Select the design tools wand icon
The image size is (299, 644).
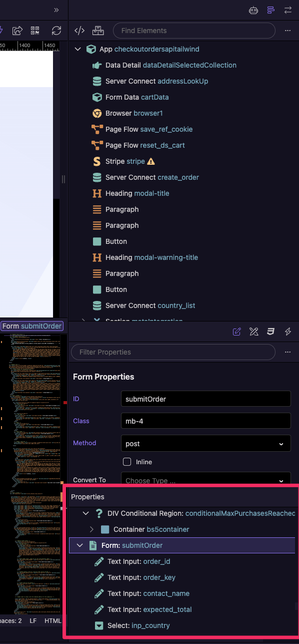[253, 332]
